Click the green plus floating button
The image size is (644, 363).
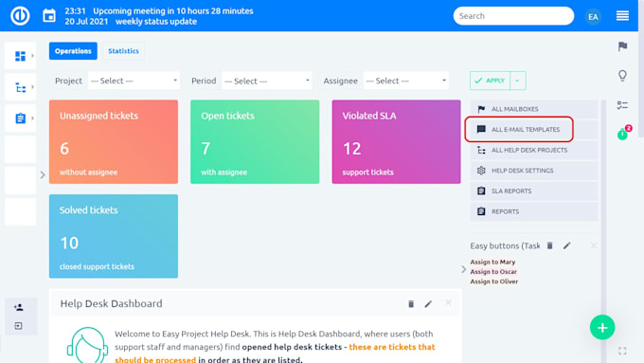point(602,327)
